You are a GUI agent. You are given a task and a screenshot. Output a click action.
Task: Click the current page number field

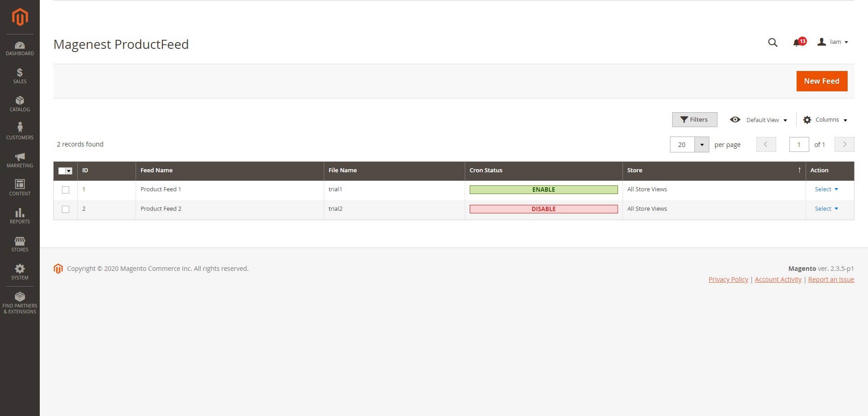click(x=799, y=144)
